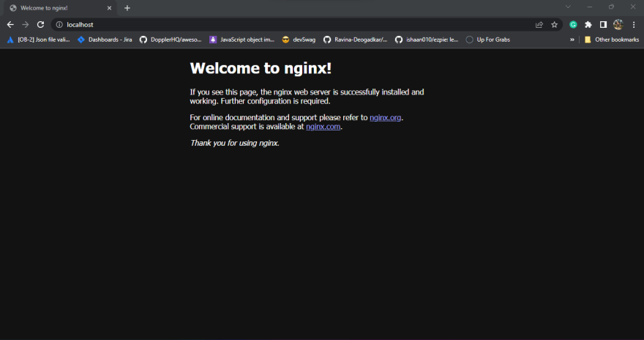Image resolution: width=644 pixels, height=340 pixels.
Task: Open the devSwag bookmark
Action: 299,40
